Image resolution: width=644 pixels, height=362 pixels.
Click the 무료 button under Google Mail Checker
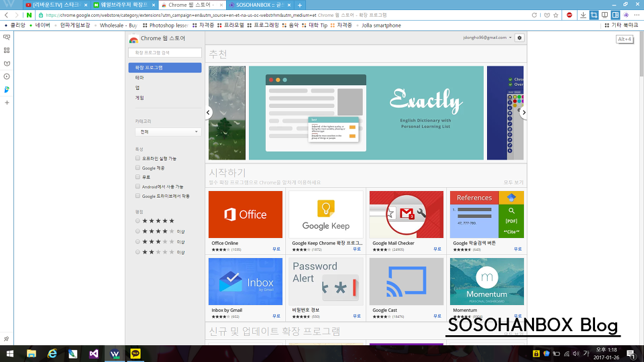pos(437,249)
